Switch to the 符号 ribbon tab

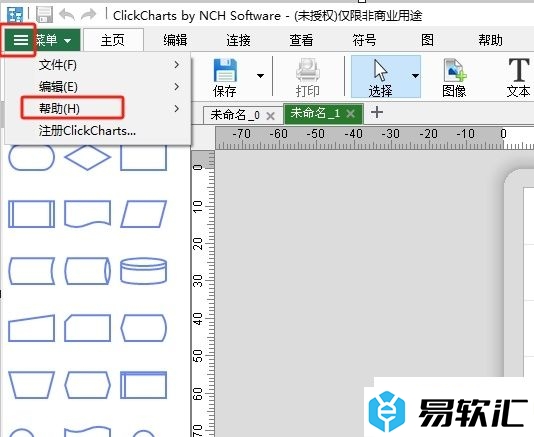tap(364, 40)
